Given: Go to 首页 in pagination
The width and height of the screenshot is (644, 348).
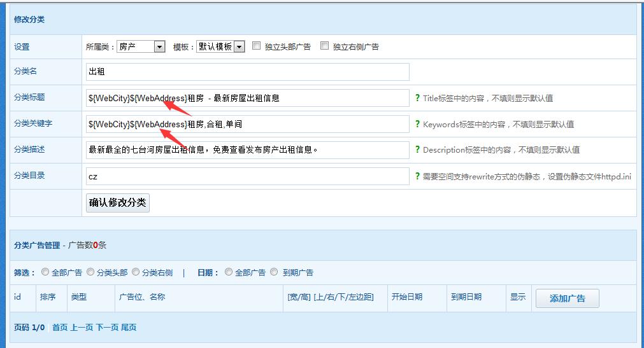Looking at the screenshot, I should coord(60,327).
